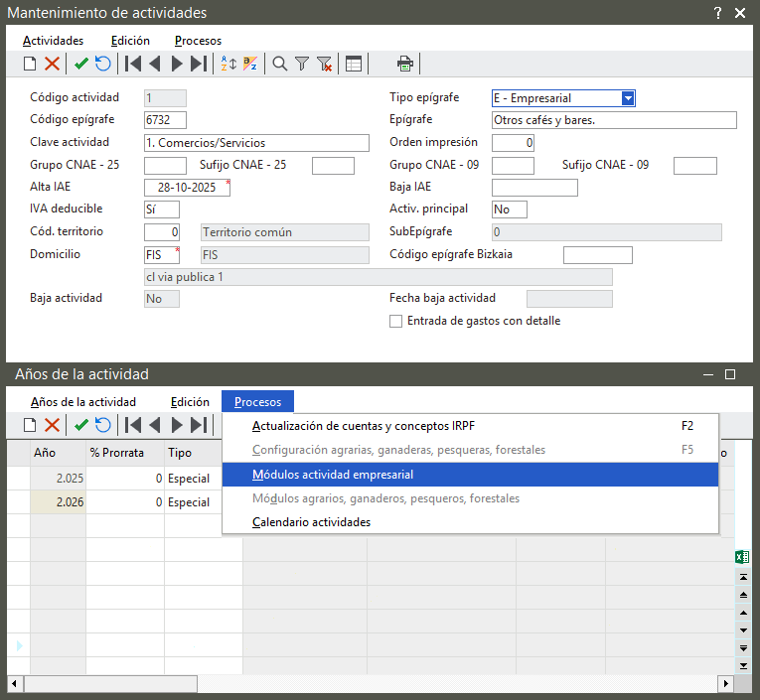Click the filter funnel icon in the top toolbar
Image resolution: width=760 pixels, height=700 pixels.
(x=302, y=65)
